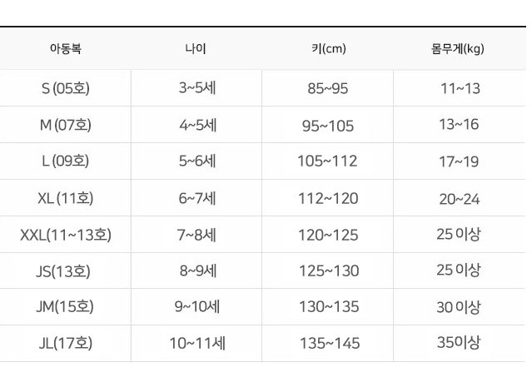Viewport: 532px width, 392px height.
Task: Click the 85~95 height cell
Action: [328, 88]
